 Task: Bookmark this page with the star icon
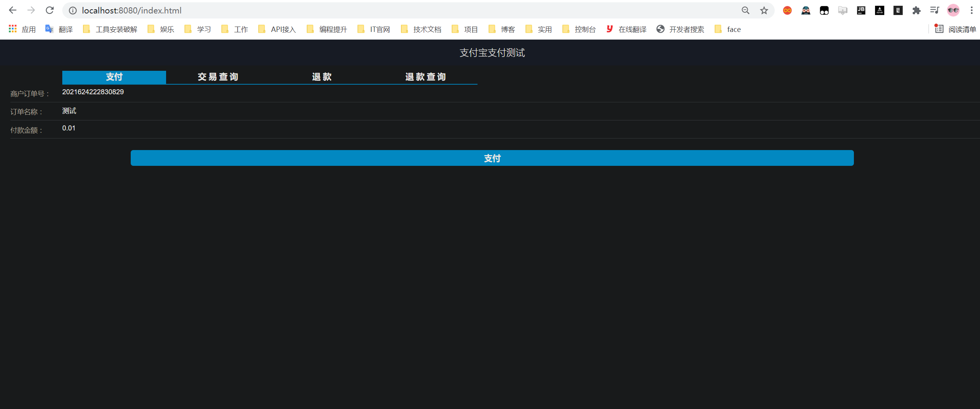764,10
